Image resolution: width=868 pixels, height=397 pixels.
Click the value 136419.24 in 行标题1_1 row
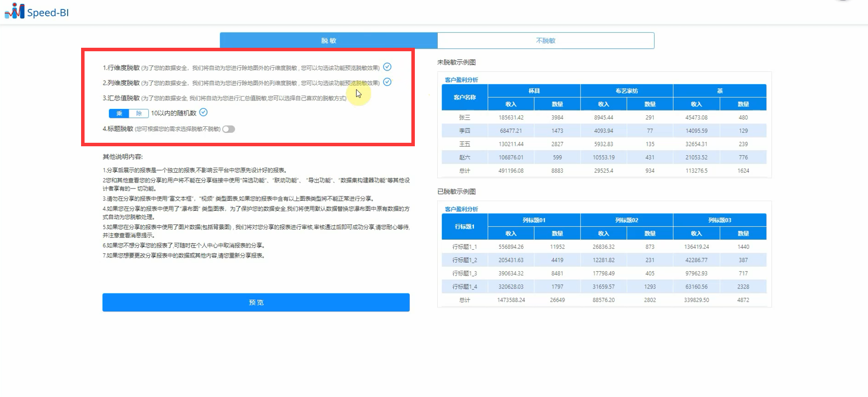tap(696, 247)
